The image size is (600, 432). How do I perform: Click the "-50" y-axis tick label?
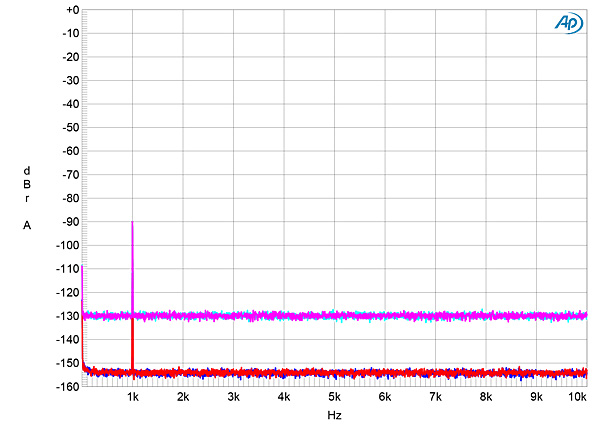pyautogui.click(x=68, y=128)
